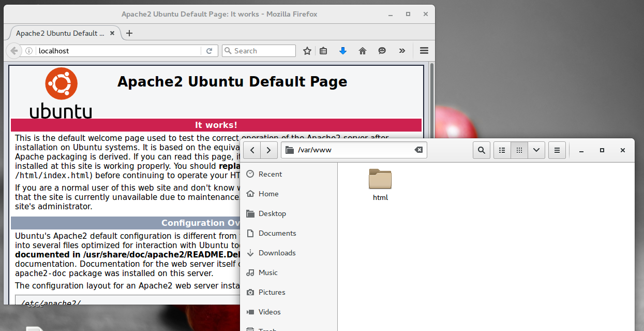Reload the localhost page

coord(209,51)
